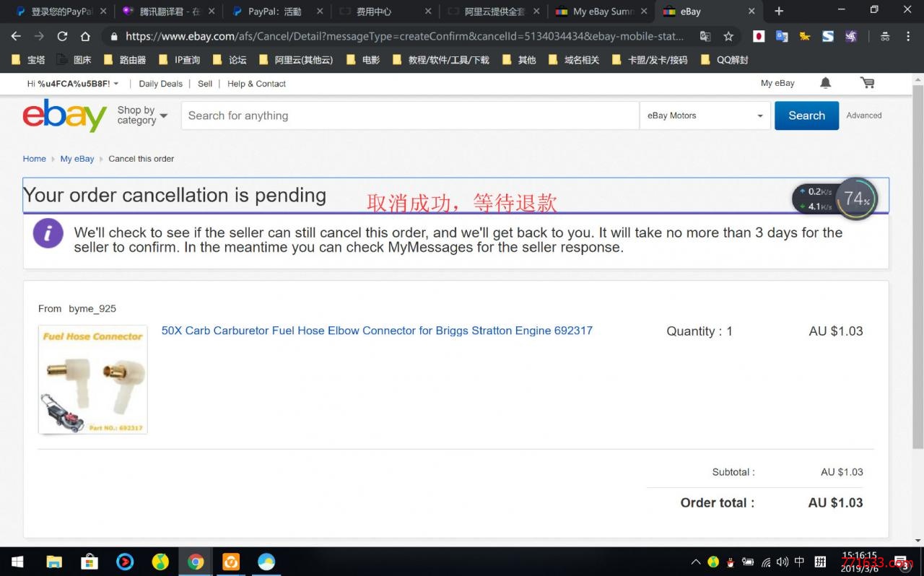Open eBay notifications bell
The width and height of the screenshot is (924, 576).
(x=826, y=83)
